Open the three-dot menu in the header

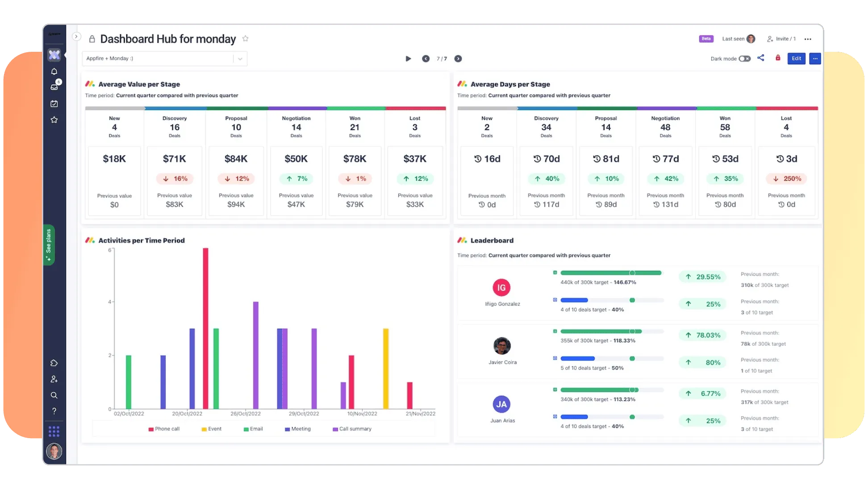pyautogui.click(x=808, y=39)
